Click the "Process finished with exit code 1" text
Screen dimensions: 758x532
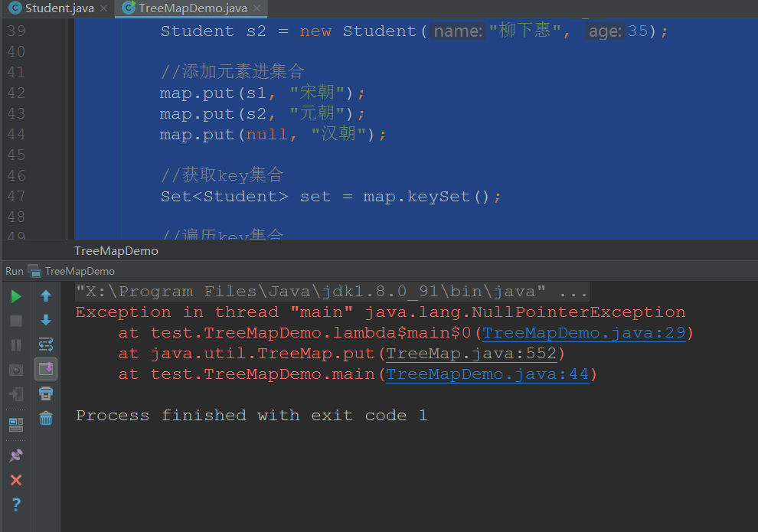click(251, 416)
